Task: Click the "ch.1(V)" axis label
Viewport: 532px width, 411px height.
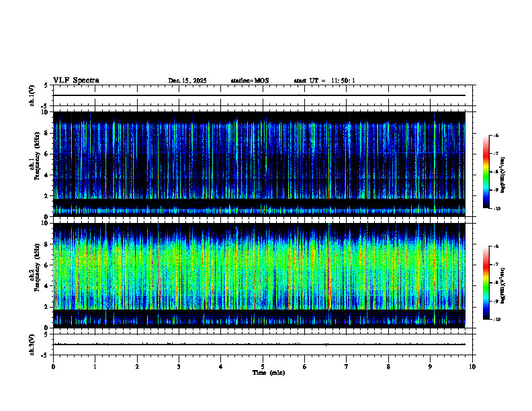Action: coord(32,95)
